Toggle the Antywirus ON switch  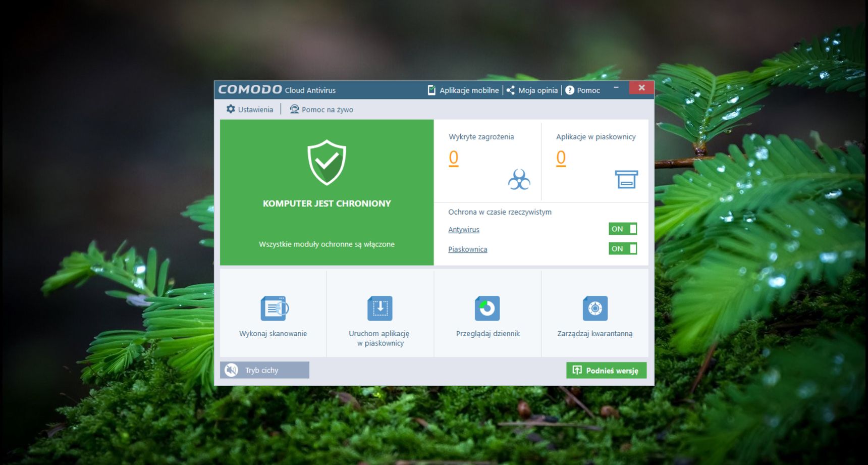pyautogui.click(x=623, y=229)
